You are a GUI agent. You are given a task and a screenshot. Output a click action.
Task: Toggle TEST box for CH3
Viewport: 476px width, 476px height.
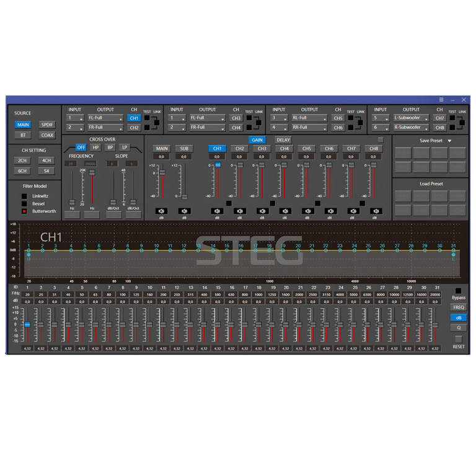pyautogui.click(x=249, y=118)
